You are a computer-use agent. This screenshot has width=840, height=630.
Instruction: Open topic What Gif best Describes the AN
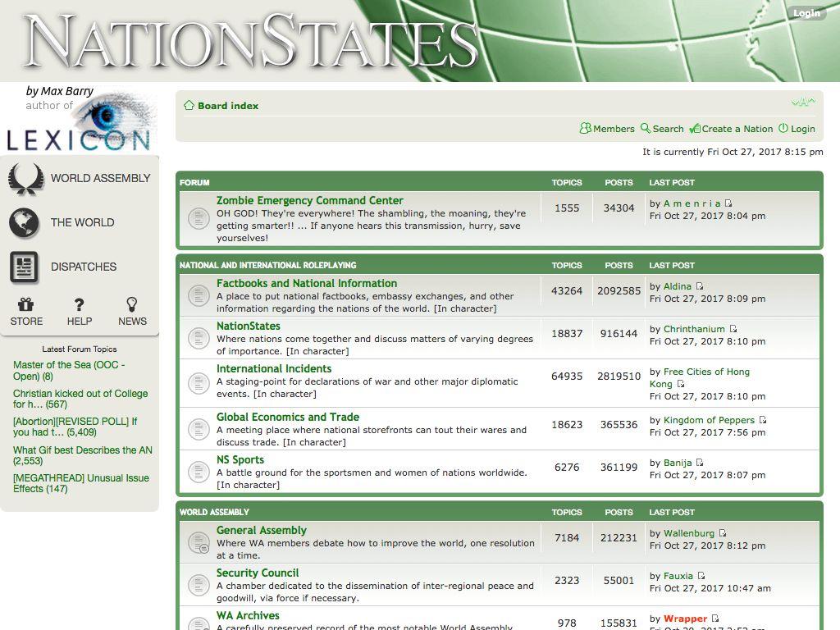pos(83,455)
